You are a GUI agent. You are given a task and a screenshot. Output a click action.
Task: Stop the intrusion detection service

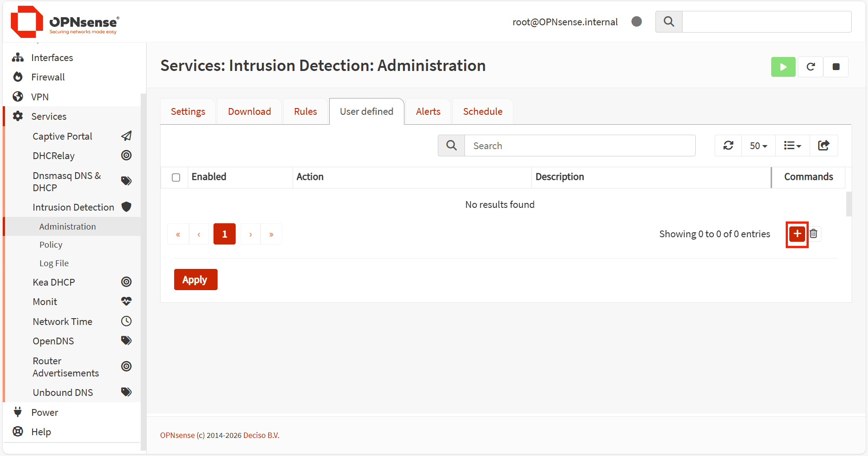pos(835,67)
